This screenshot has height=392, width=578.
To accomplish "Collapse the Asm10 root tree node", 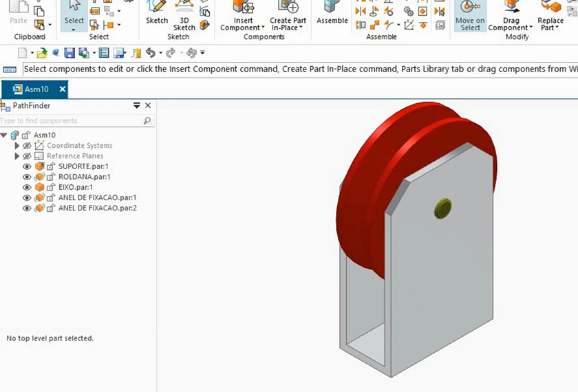I will point(4,135).
